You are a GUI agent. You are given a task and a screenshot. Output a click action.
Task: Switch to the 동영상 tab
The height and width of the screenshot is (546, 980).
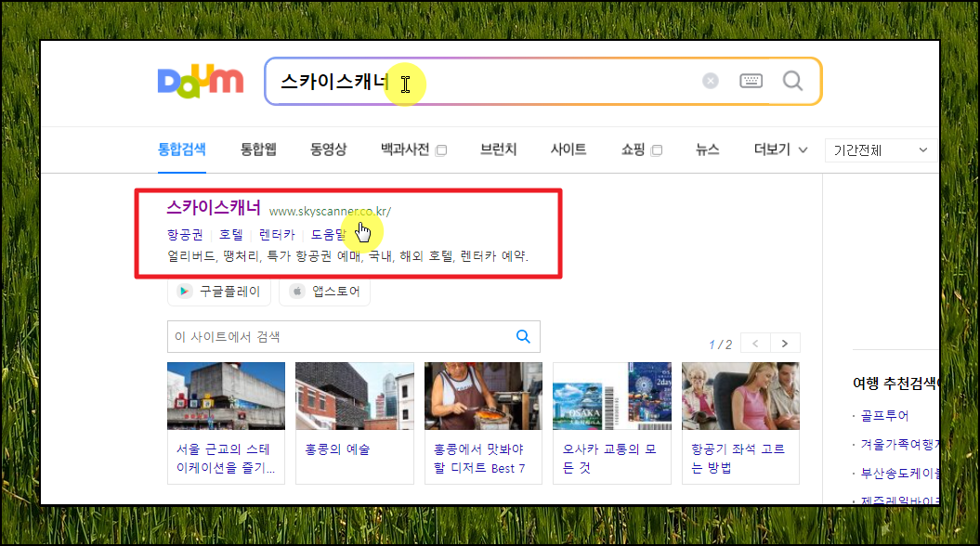pos(329,149)
